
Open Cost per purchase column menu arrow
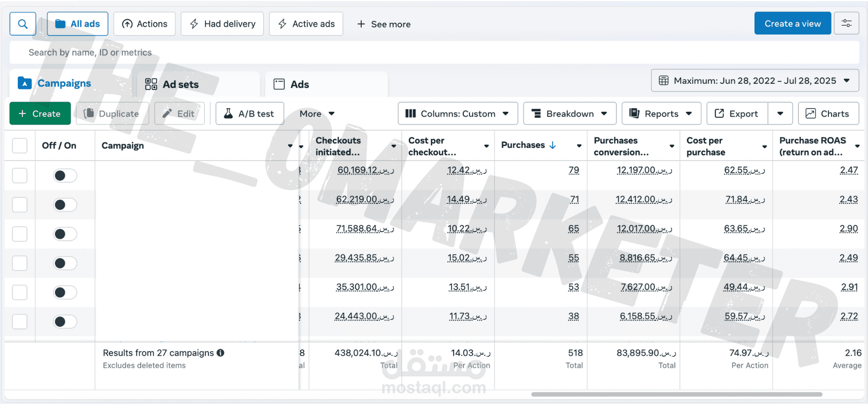pyautogui.click(x=765, y=146)
